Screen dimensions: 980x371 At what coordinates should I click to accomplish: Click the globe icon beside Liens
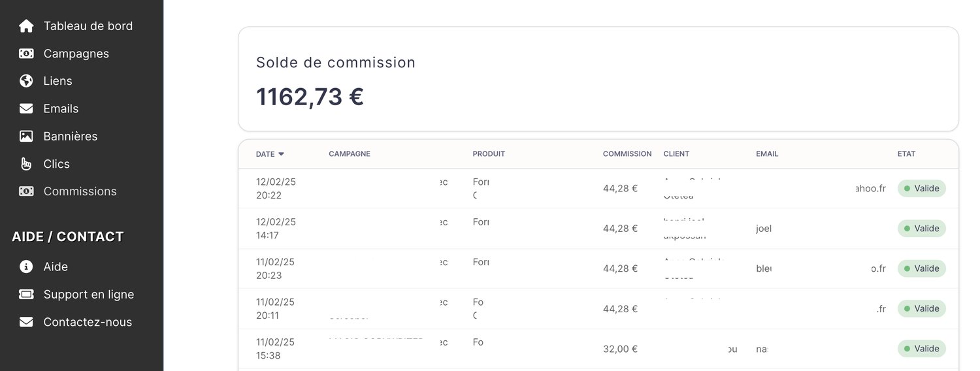26,81
